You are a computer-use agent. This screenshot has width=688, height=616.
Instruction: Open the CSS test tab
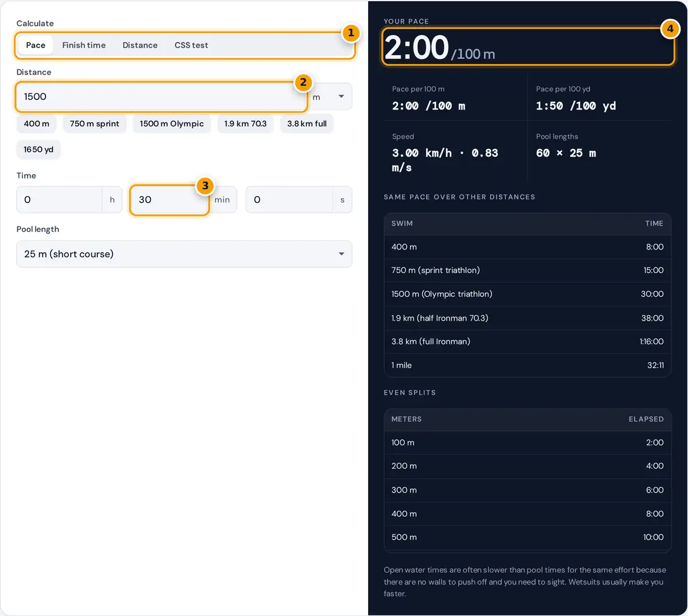(191, 45)
